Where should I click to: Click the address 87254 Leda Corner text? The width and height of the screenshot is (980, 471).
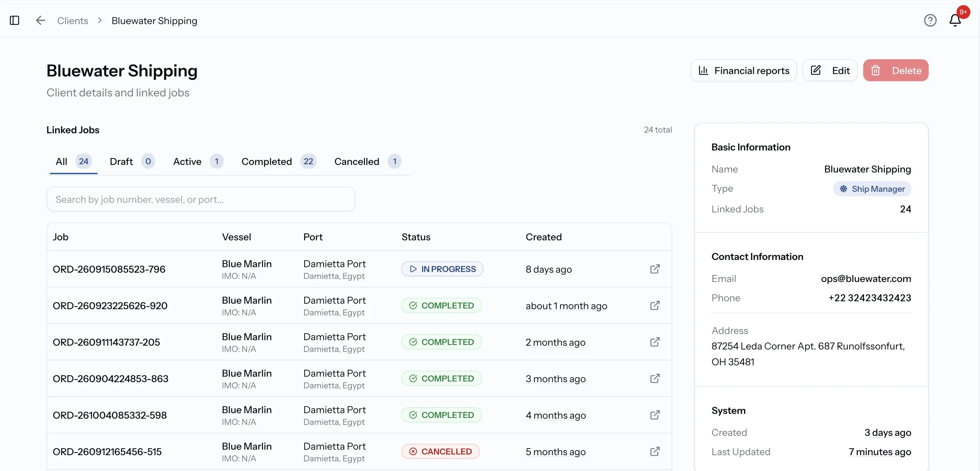[808, 354]
